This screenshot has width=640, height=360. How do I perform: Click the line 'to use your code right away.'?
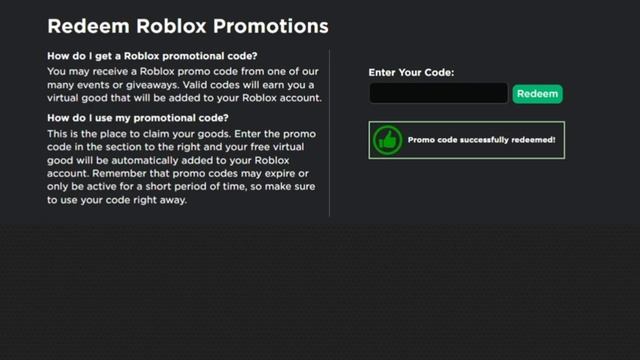click(117, 200)
